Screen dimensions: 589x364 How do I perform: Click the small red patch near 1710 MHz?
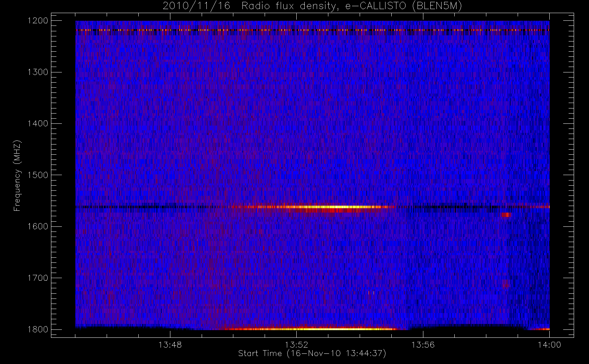pos(507,283)
